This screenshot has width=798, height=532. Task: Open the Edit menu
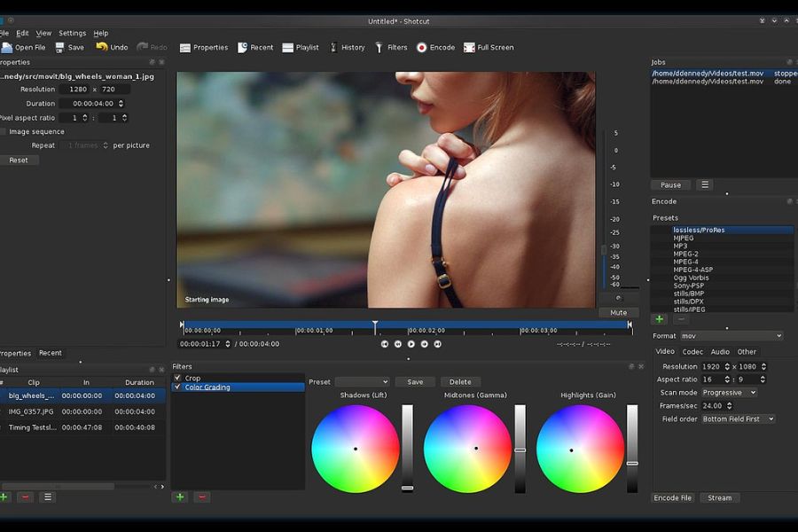tap(22, 33)
